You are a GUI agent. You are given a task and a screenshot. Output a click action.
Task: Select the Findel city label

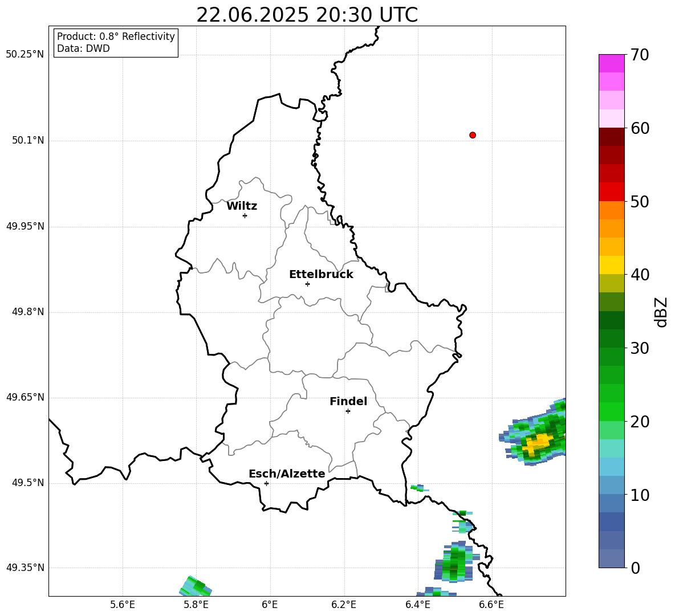click(348, 401)
